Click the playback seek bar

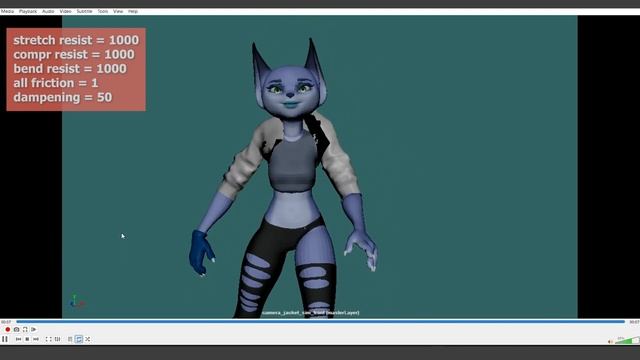click(320, 322)
